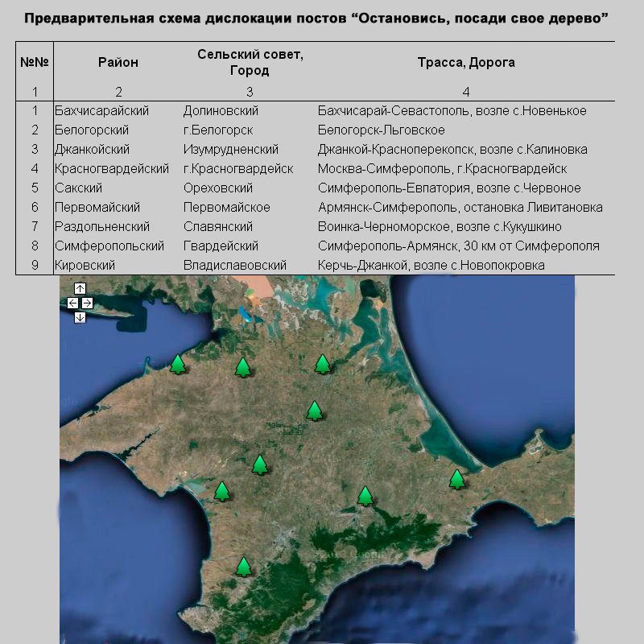Select the 'Красногвардейский' district cell
Viewport: 644px width, 644px height.
(x=112, y=168)
